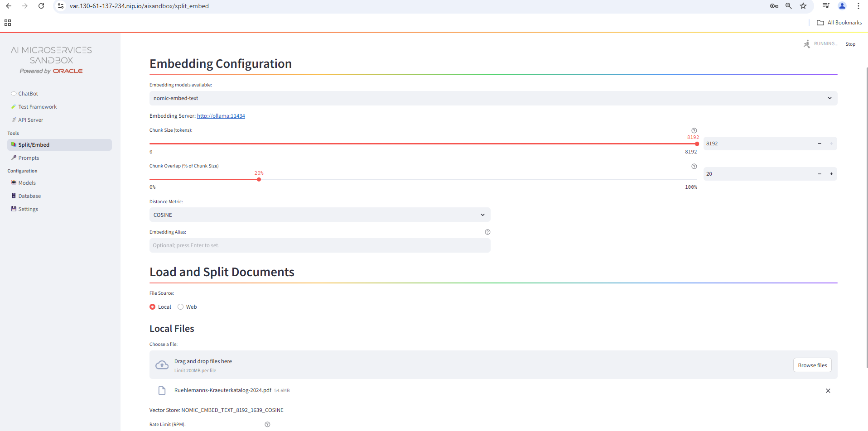Go to the Database configuration page

[29, 196]
